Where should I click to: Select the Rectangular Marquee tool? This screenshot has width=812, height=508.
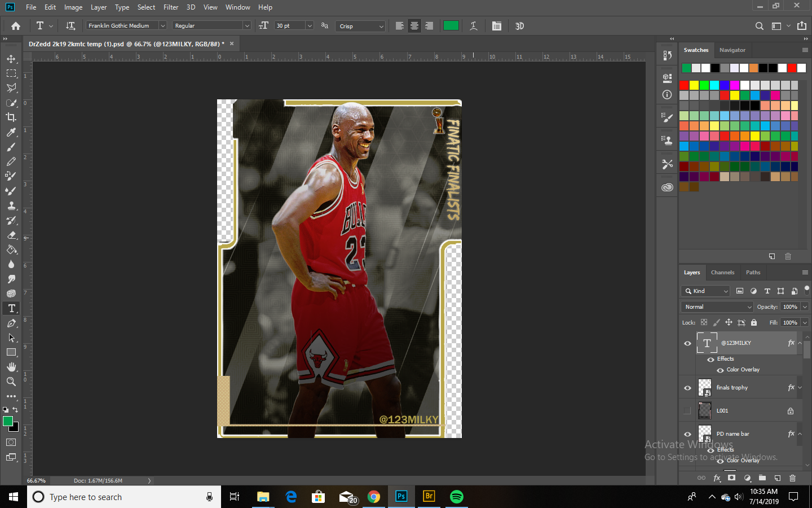(11, 73)
